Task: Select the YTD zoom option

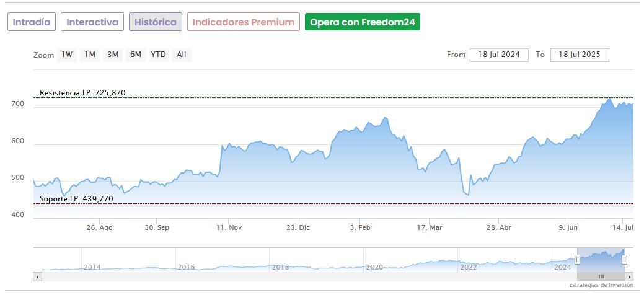Action: coord(159,55)
